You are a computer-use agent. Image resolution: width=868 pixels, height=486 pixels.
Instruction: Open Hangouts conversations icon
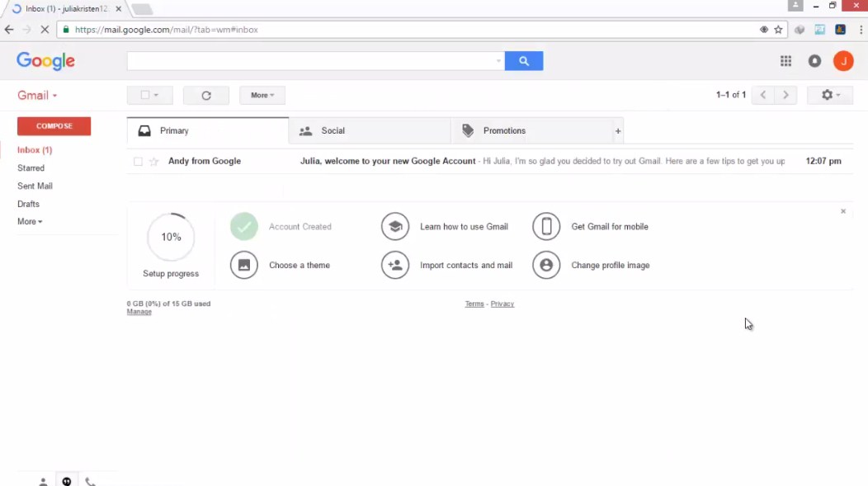click(x=67, y=482)
